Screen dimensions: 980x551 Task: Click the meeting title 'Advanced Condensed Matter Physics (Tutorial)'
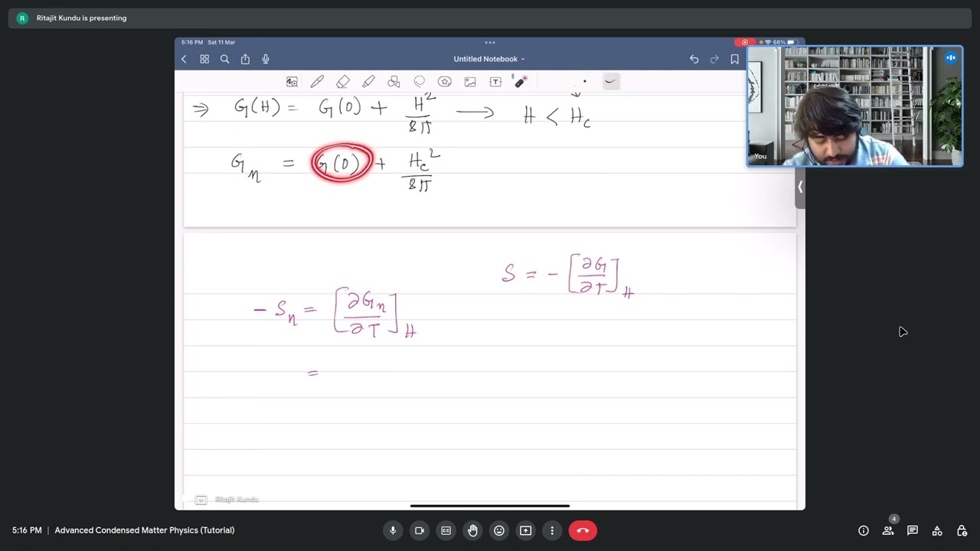[145, 530]
